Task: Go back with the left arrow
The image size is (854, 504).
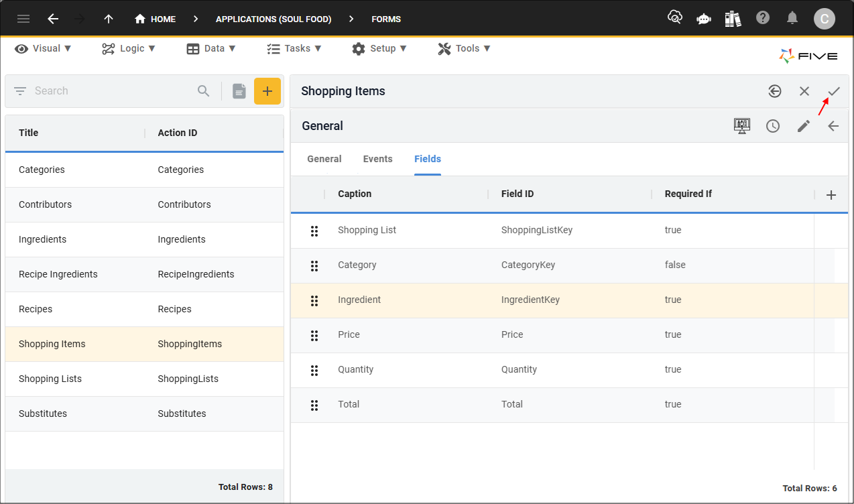Action: pos(53,19)
